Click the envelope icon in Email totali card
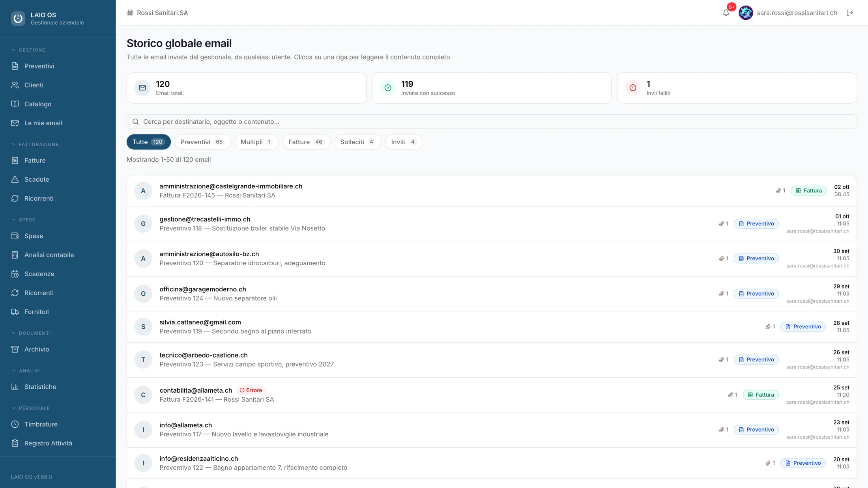The width and height of the screenshot is (868, 488). point(142,88)
